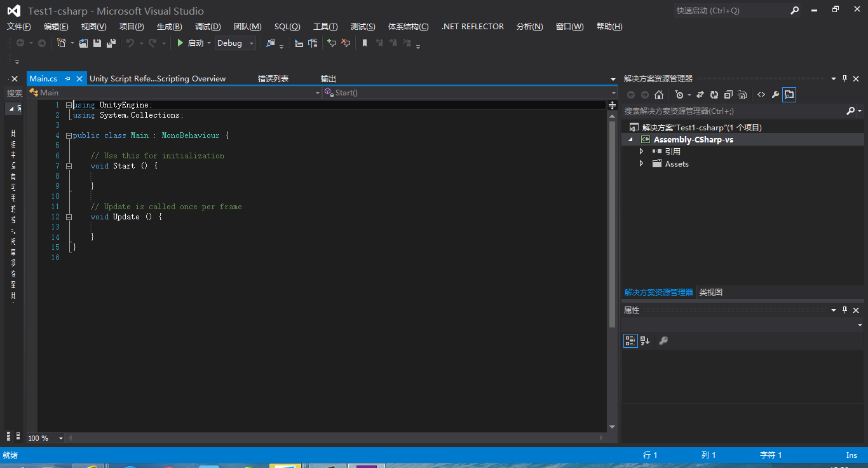Click the Show All Files icon
The width and height of the screenshot is (868, 468).
(743, 95)
